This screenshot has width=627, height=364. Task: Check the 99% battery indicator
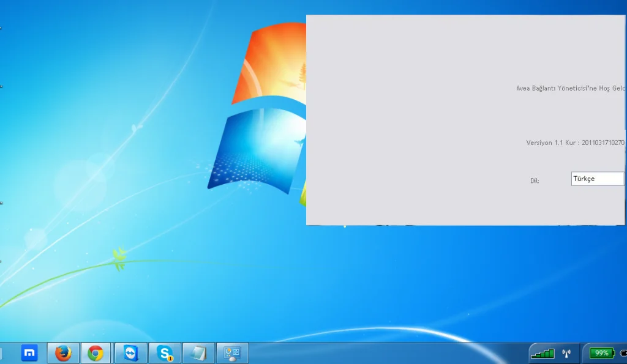[x=601, y=353]
